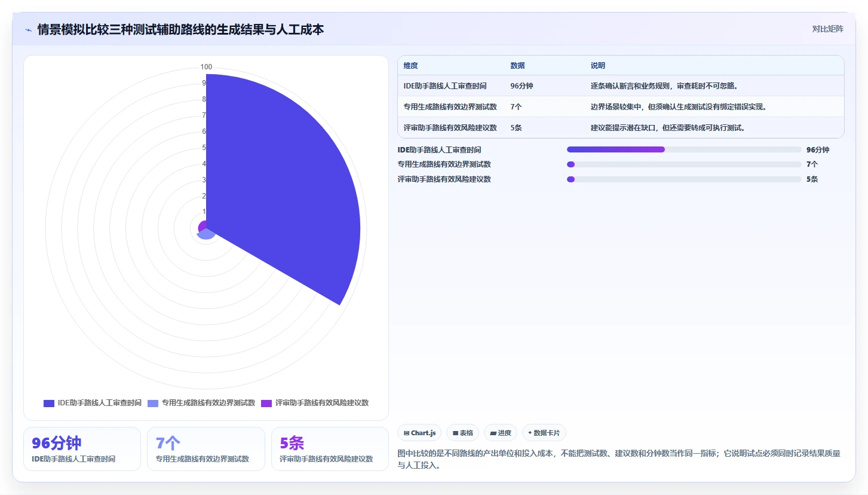Select table cell 评审助手路线有效风险建议数
868x495 pixels.
pos(450,127)
